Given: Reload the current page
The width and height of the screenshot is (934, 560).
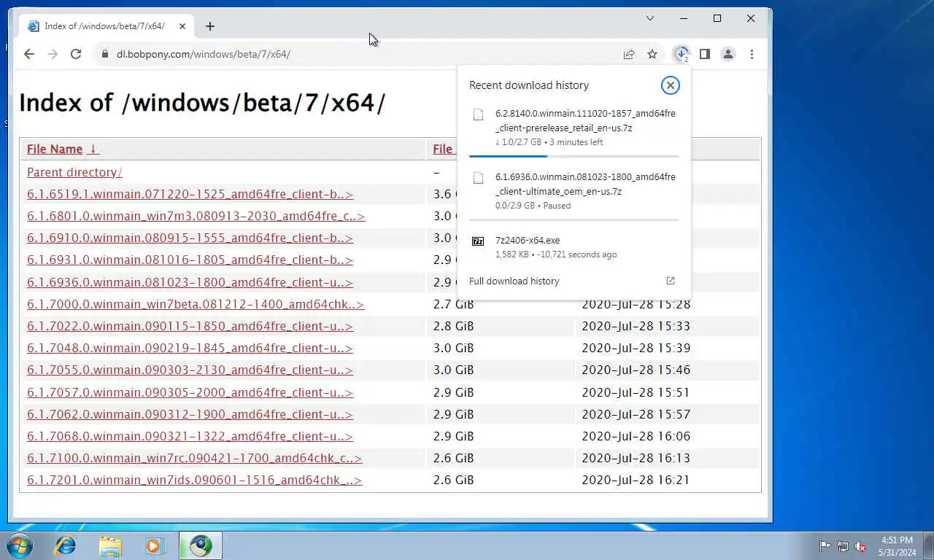Looking at the screenshot, I should coord(76,54).
